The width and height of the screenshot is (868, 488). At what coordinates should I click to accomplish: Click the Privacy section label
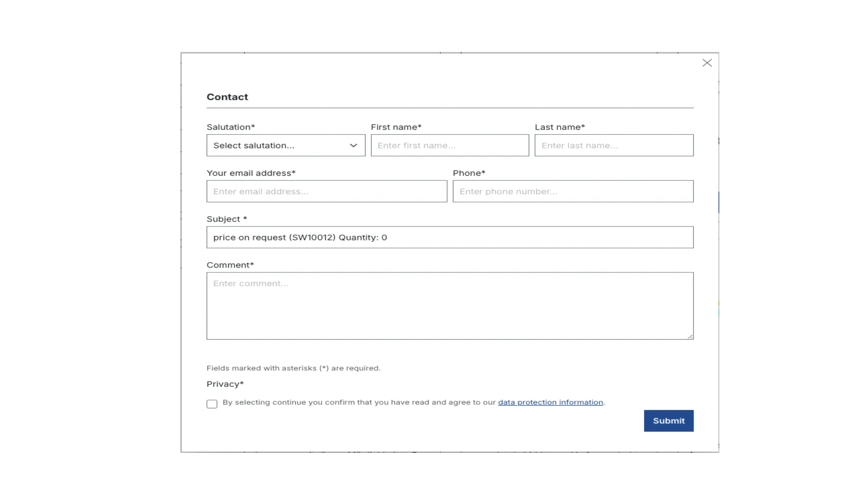[225, 384]
